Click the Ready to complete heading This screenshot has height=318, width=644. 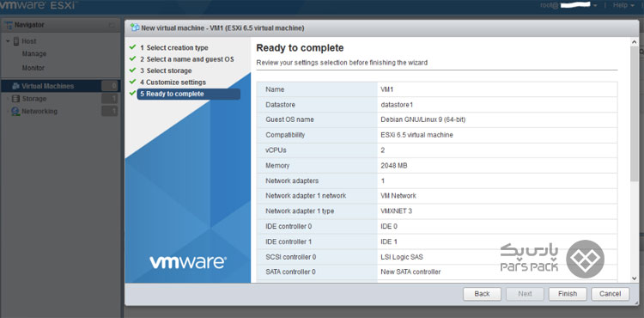pyautogui.click(x=300, y=48)
